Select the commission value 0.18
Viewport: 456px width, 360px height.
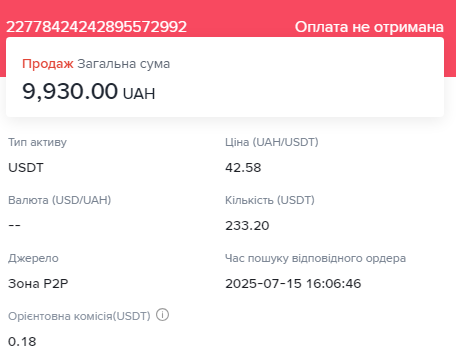pyautogui.click(x=22, y=342)
